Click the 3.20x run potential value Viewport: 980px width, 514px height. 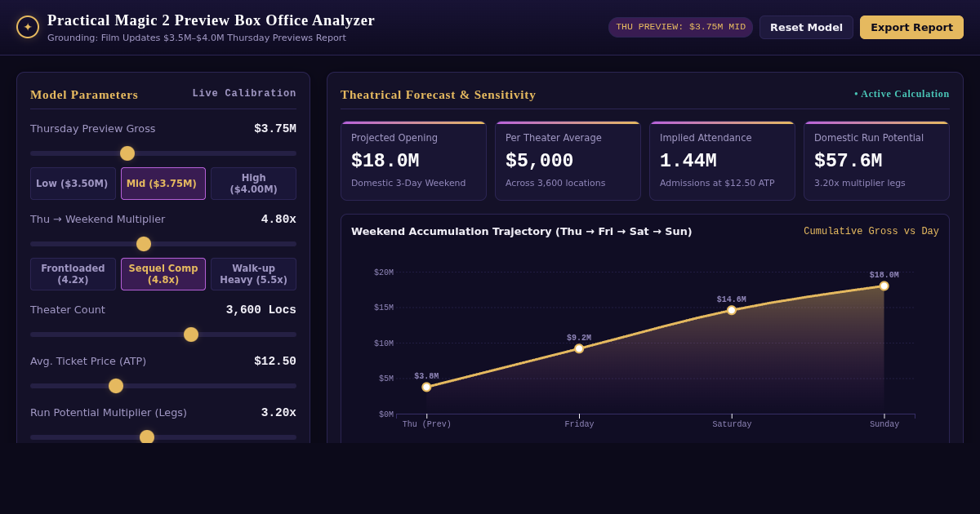click(278, 413)
